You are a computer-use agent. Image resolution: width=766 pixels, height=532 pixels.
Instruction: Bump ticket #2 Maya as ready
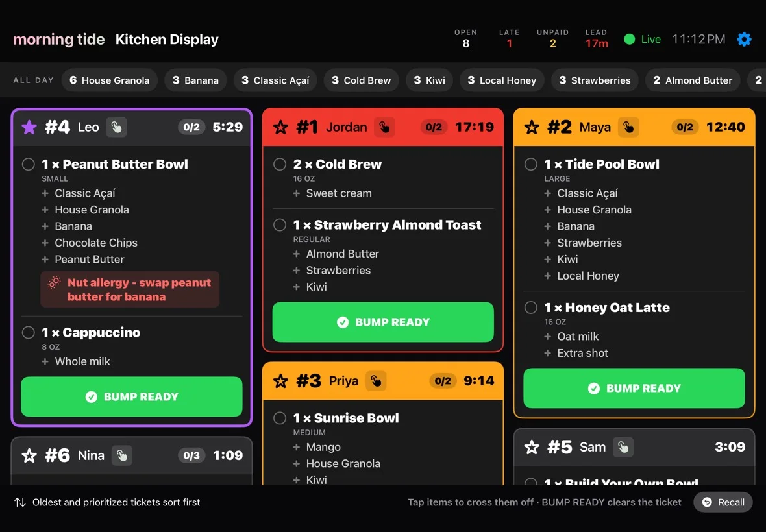point(634,388)
